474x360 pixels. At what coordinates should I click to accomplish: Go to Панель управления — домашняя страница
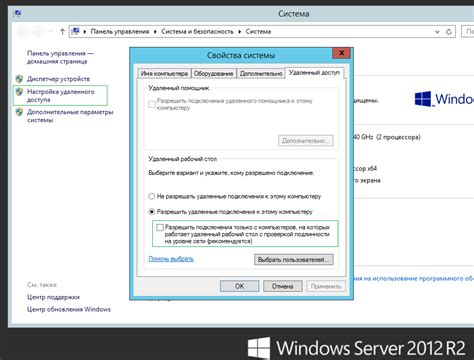point(60,57)
